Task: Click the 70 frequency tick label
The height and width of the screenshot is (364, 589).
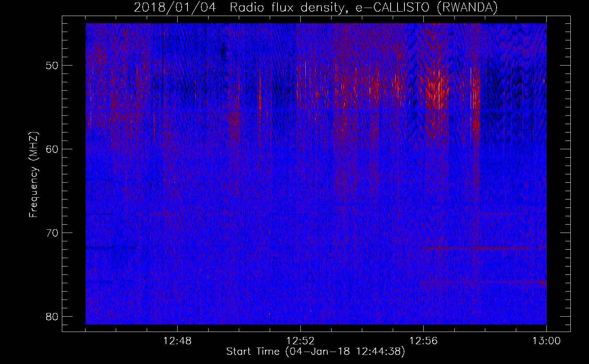Action: coord(52,233)
